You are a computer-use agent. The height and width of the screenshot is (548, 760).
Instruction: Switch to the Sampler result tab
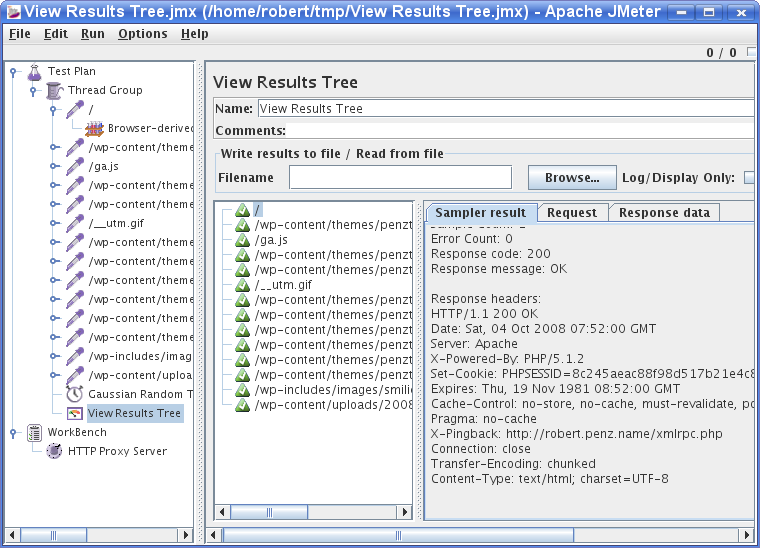480,213
